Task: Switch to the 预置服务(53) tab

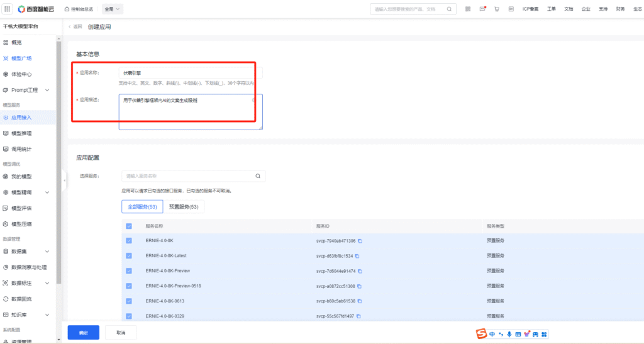Action: (184, 206)
